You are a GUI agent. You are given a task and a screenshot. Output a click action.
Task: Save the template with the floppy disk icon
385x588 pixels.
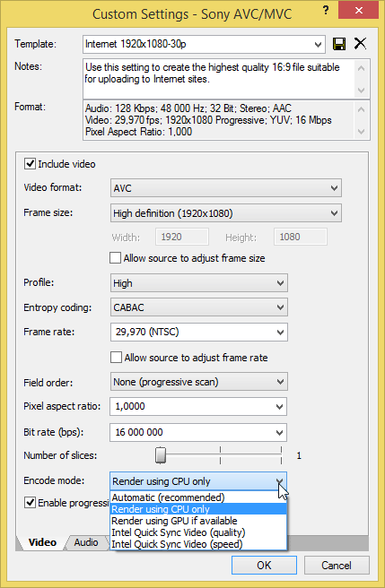[339, 44]
